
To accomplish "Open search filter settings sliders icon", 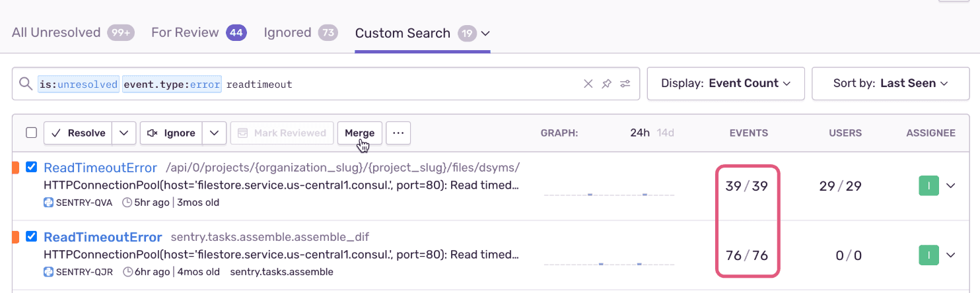I will tap(625, 84).
